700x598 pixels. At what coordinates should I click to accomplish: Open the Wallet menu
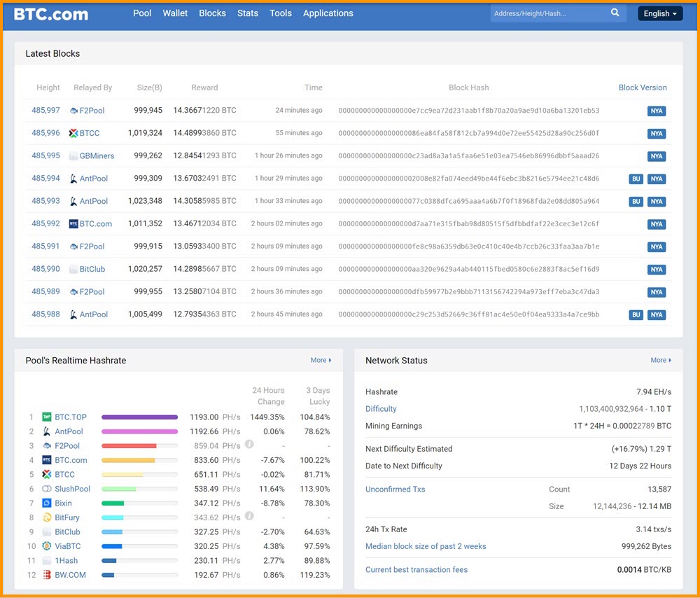[175, 13]
